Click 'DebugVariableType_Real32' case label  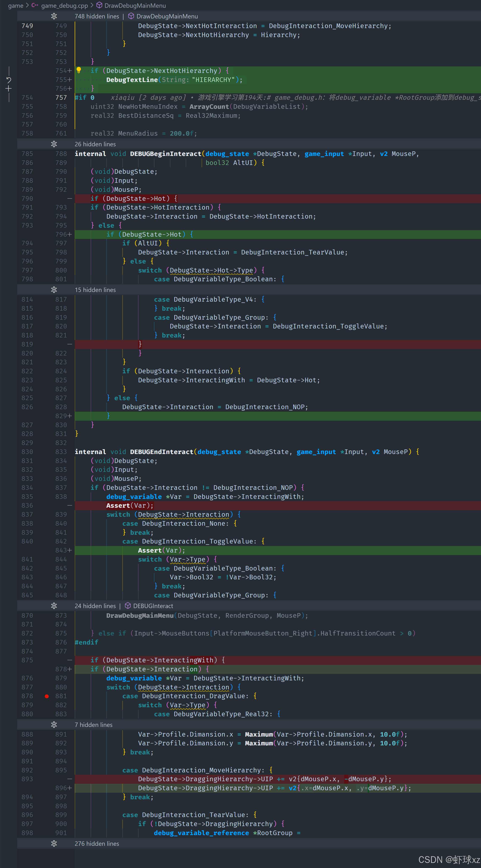[221, 714]
